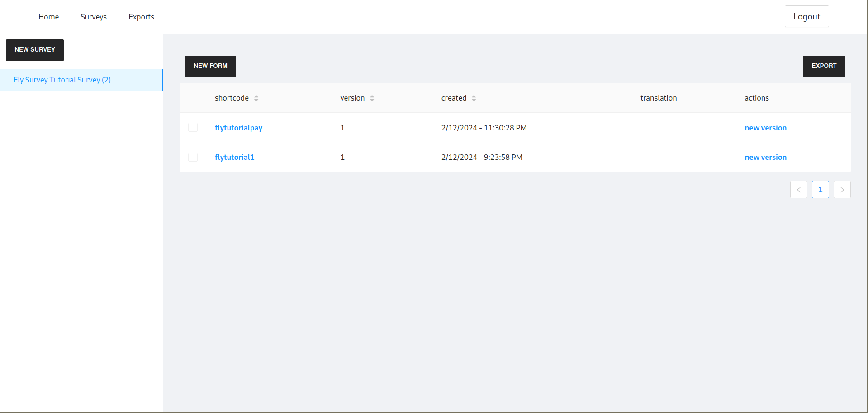Create new version of flytutorialpay
The height and width of the screenshot is (413, 868).
point(765,128)
